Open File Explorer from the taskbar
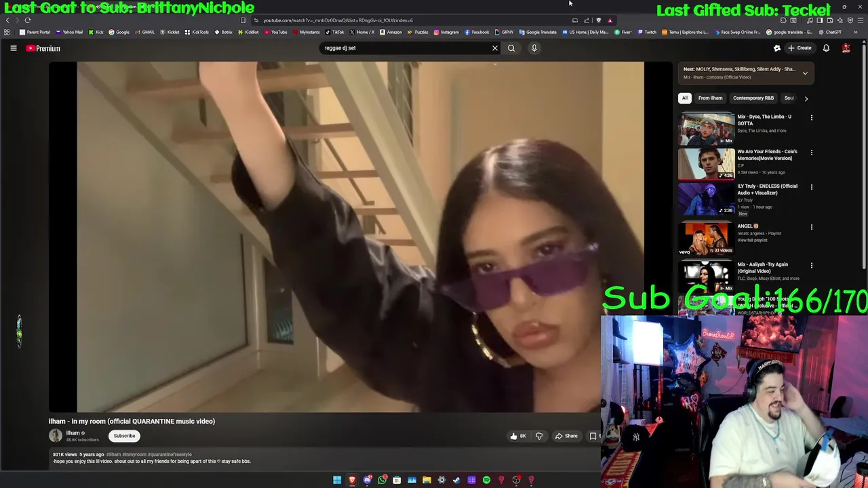Viewport: 868px width, 488px height. coord(427,480)
